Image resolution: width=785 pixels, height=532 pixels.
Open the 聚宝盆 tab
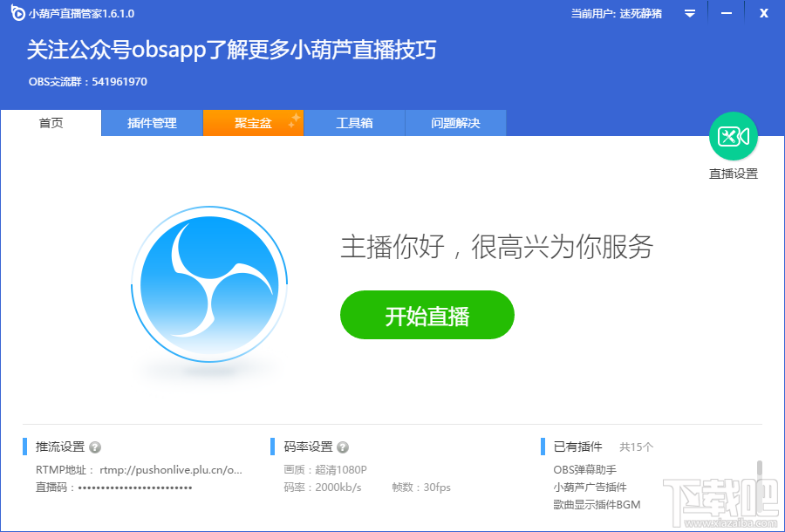(253, 123)
